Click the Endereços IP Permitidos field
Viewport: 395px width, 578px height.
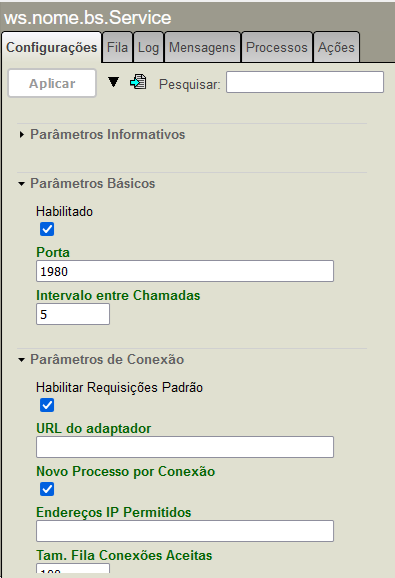click(185, 531)
